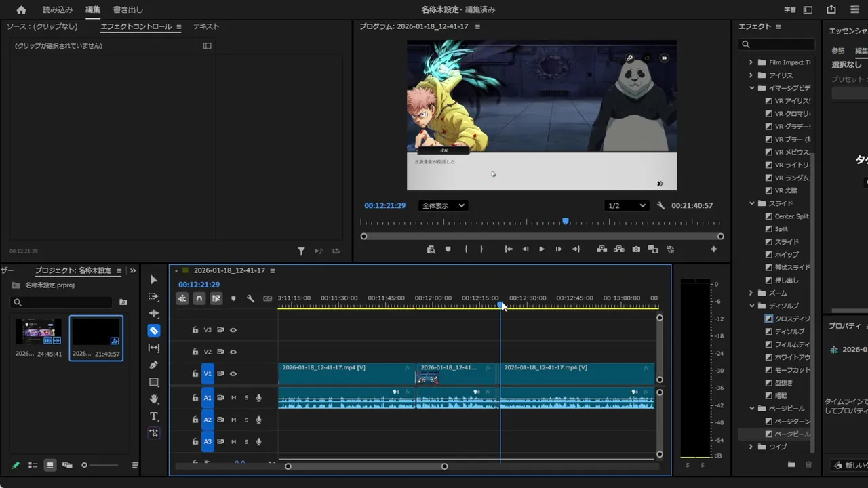This screenshot has height=488, width=868.
Task: Open program monitor wrench settings
Action: 661,205
